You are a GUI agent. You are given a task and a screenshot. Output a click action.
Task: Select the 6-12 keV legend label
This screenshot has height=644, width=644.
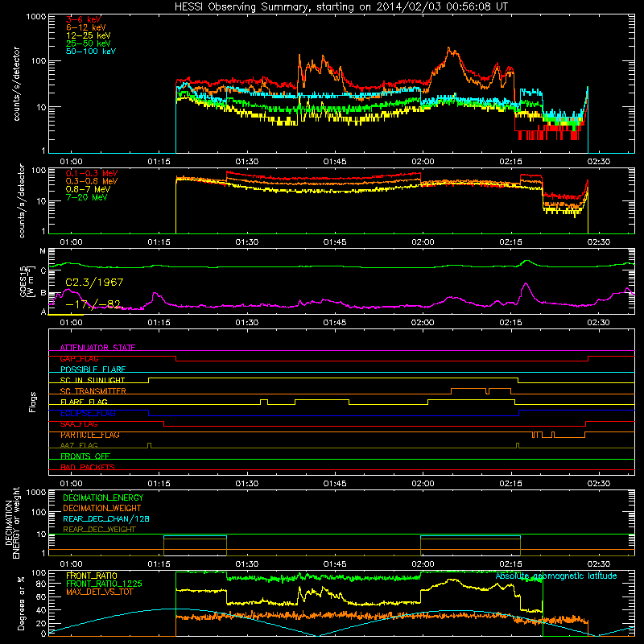coord(86,27)
